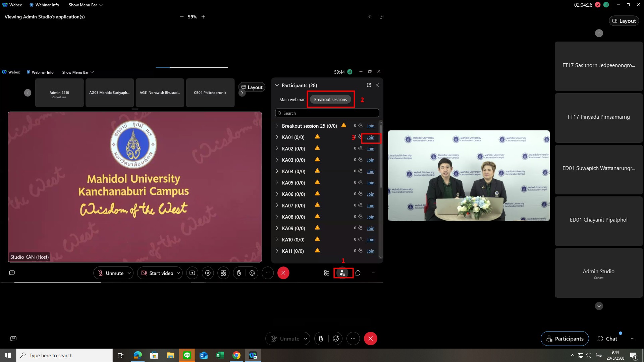Screen dimensions: 644x362
Task: Expand the KA05 breakout row
Action: [277, 183]
